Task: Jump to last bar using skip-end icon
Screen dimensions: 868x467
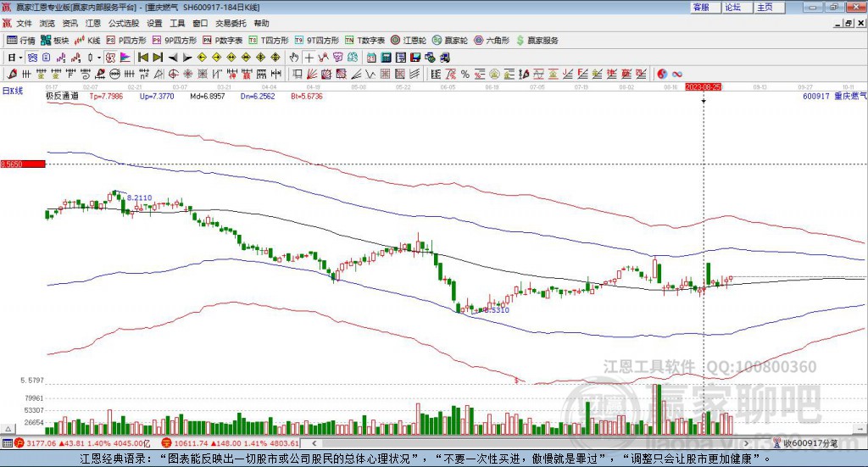Action: [157, 57]
